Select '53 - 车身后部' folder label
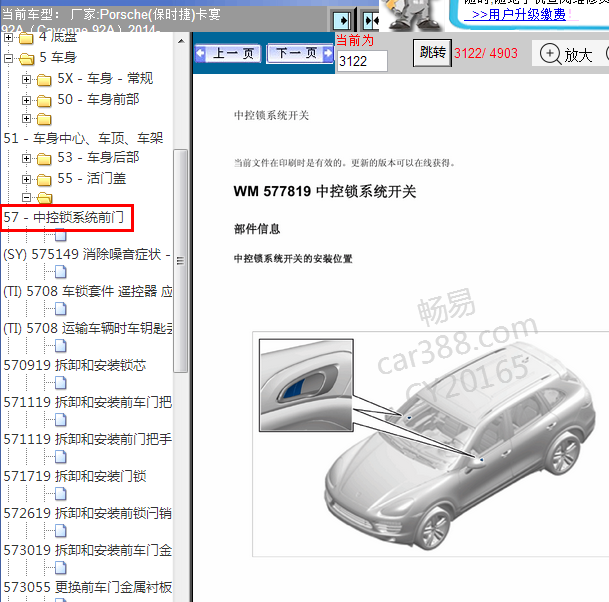This screenshot has width=609, height=602. coord(98,157)
